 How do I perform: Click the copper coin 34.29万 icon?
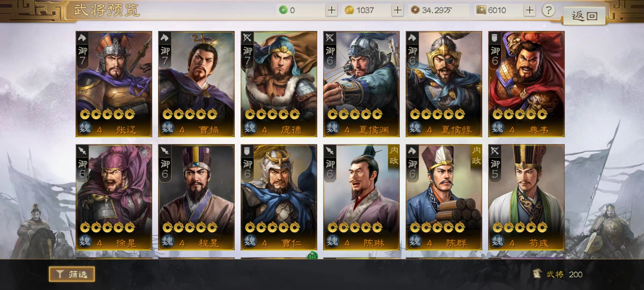(x=415, y=10)
